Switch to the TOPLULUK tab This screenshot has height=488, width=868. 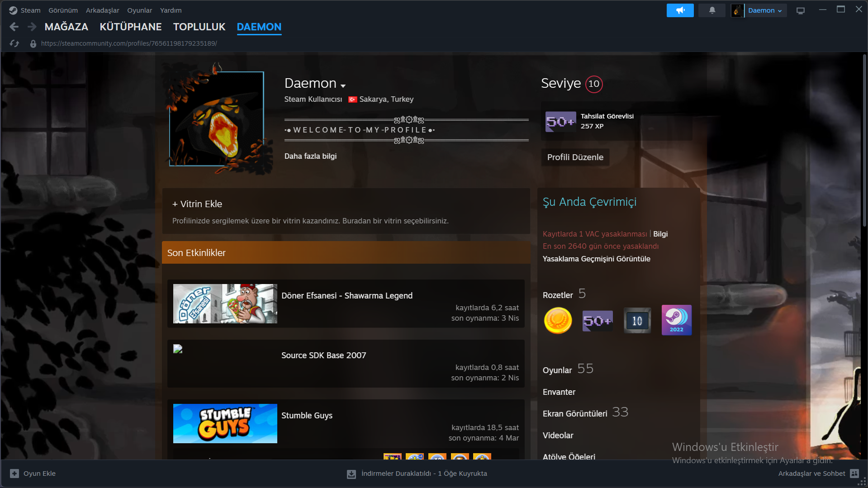(199, 27)
